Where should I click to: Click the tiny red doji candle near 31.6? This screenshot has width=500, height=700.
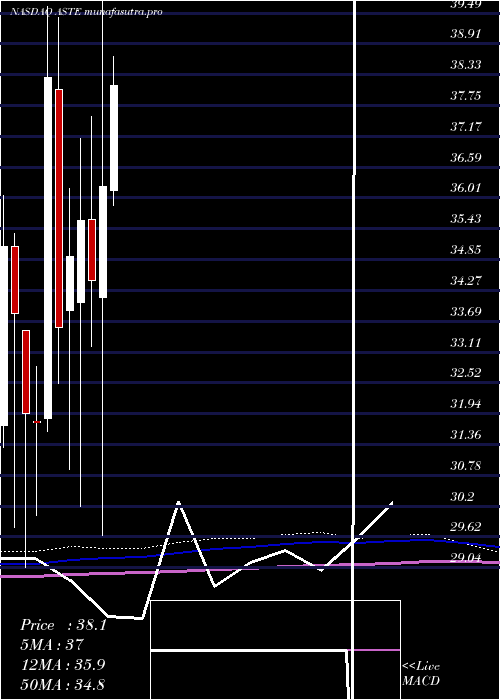pos(37,421)
